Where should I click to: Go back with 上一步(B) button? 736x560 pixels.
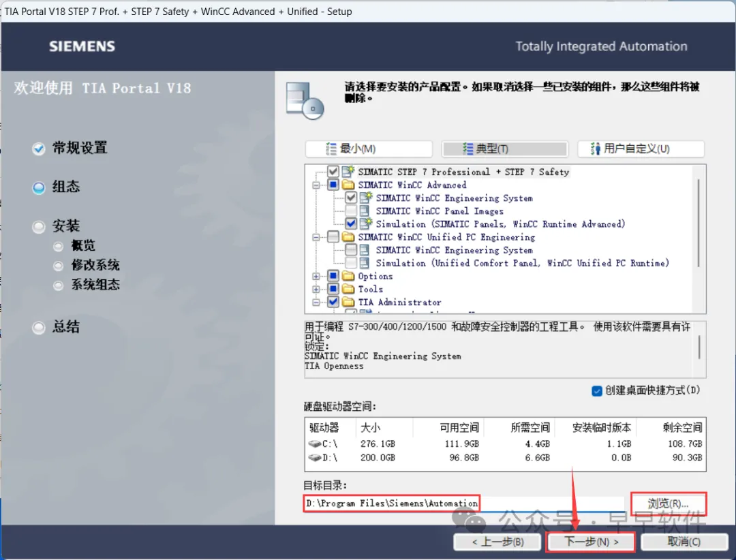(497, 542)
